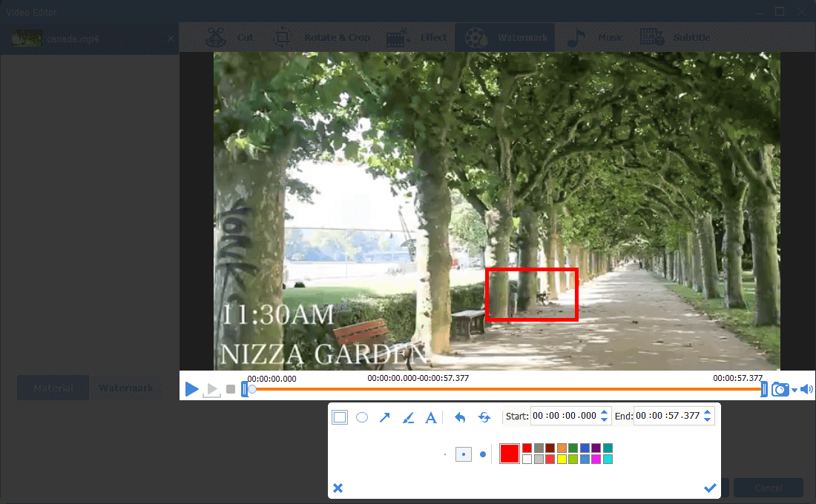Open the Material tab in left panel
This screenshot has height=504, width=816.
(53, 388)
